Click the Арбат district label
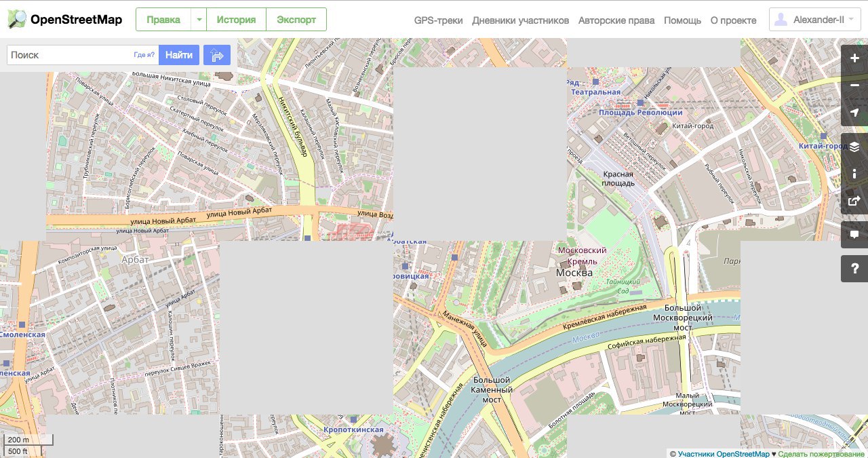This screenshot has height=458, width=868. [135, 259]
